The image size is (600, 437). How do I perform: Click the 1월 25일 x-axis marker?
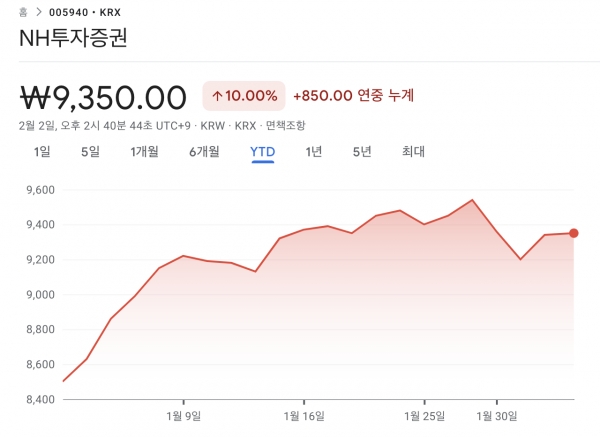424,416
